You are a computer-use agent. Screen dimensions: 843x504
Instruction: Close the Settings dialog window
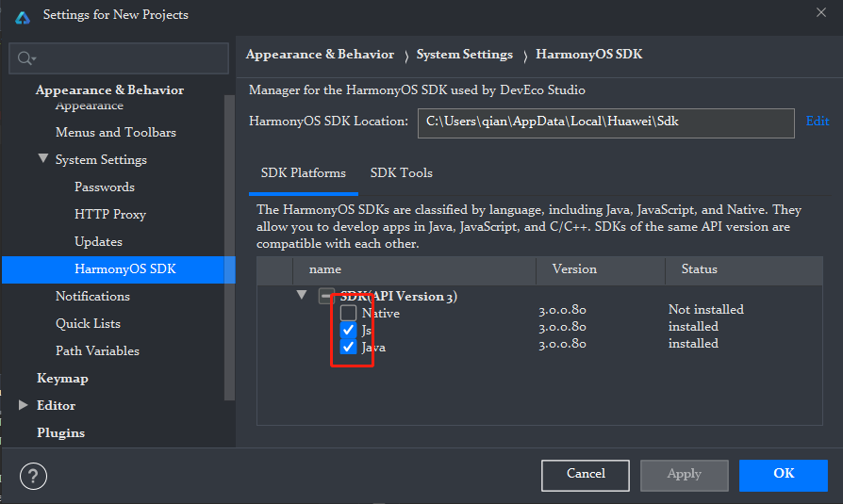[820, 12]
